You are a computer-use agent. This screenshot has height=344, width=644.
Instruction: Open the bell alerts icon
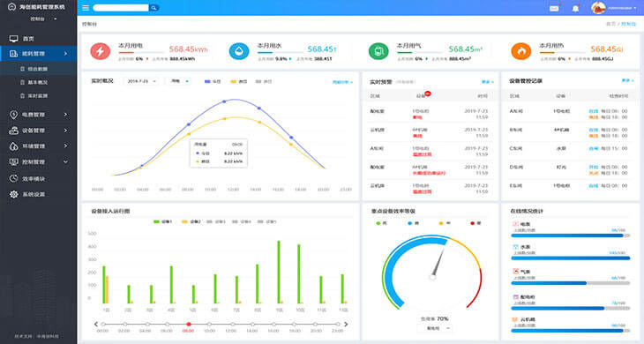point(575,8)
